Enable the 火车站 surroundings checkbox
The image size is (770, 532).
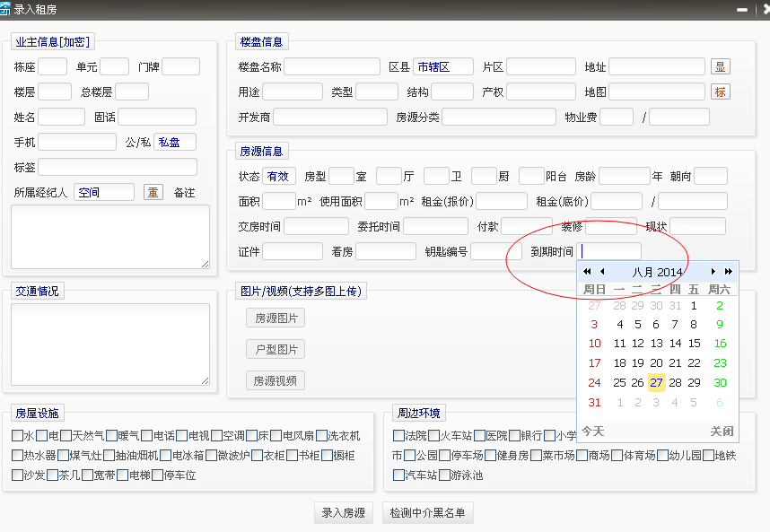(434, 436)
